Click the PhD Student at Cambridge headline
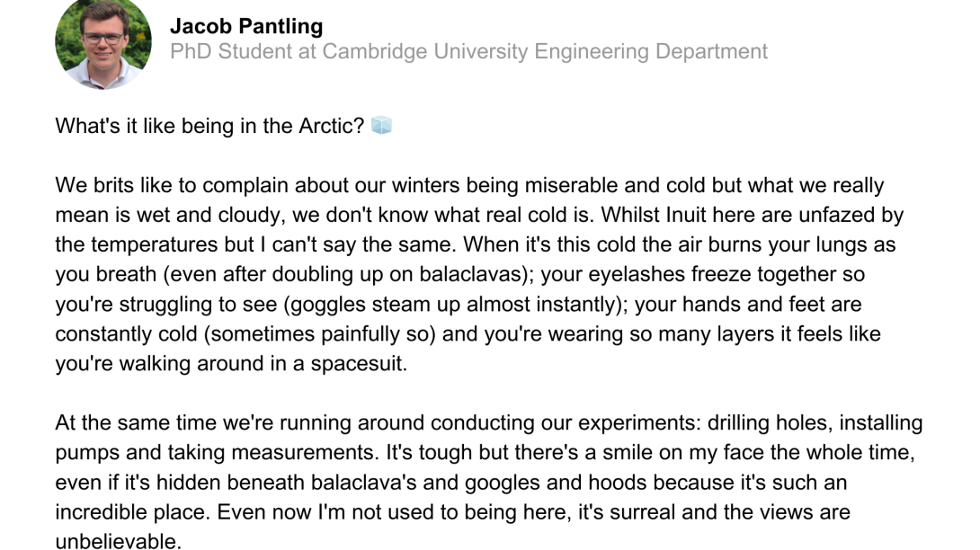 (x=468, y=51)
